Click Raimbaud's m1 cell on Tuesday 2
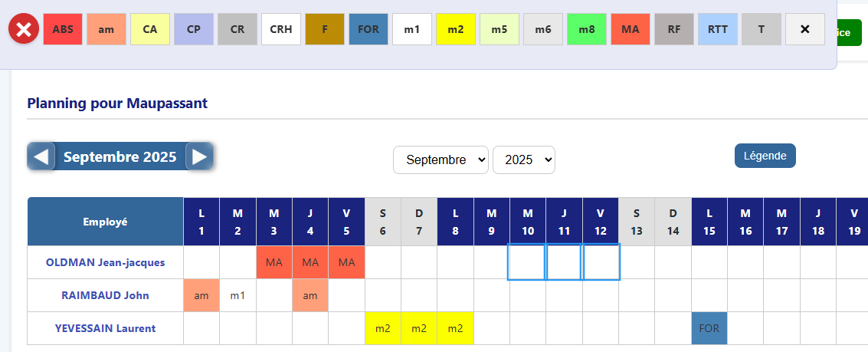The image size is (868, 352). (x=237, y=295)
